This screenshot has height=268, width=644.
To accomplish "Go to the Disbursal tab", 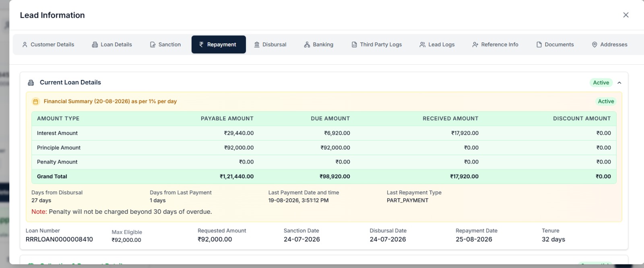I will [x=270, y=45].
